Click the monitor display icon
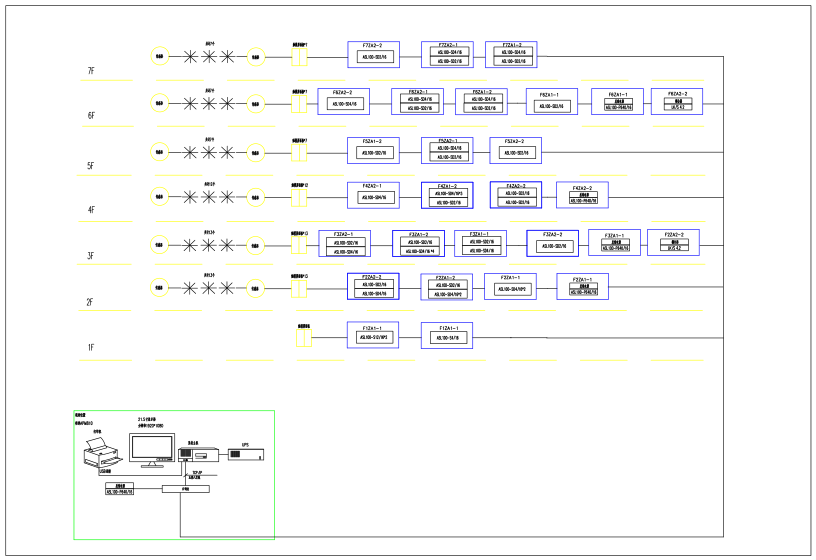Viewport: 816px width, 560px height. pyautogui.click(x=151, y=450)
